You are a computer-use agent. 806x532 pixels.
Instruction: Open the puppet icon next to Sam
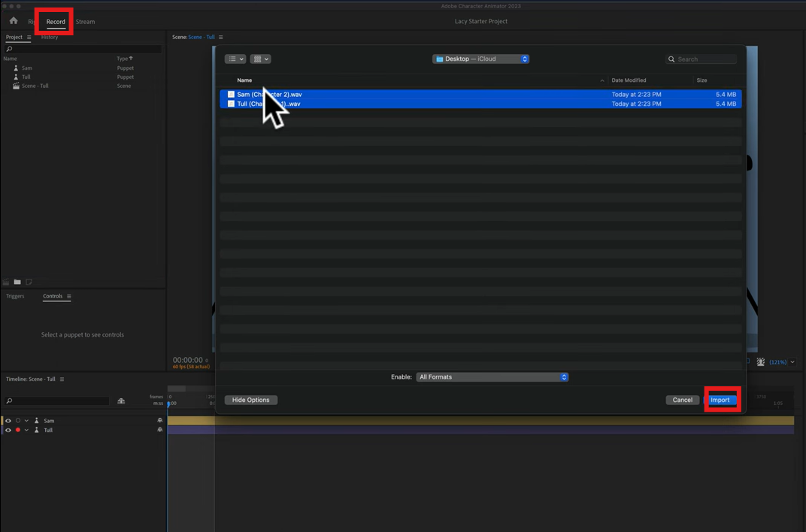pos(17,68)
